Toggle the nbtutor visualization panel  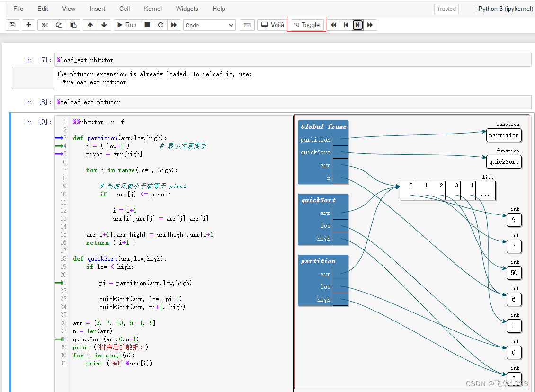click(x=306, y=25)
